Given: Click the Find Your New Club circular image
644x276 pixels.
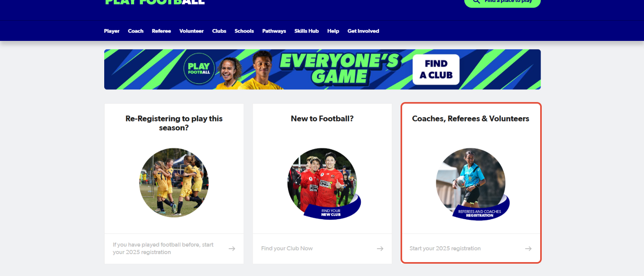Looking at the screenshot, I should (323, 183).
